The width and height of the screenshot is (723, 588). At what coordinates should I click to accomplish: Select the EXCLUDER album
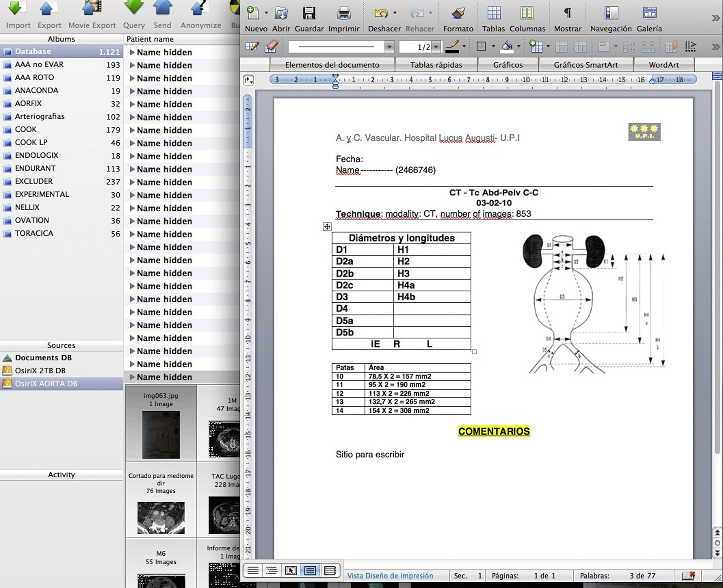point(34,181)
